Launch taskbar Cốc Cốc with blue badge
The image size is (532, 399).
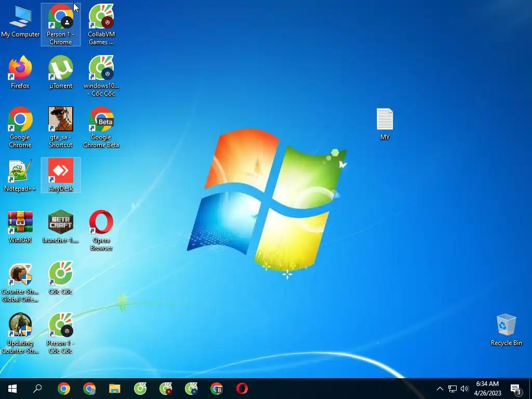[x=191, y=389]
